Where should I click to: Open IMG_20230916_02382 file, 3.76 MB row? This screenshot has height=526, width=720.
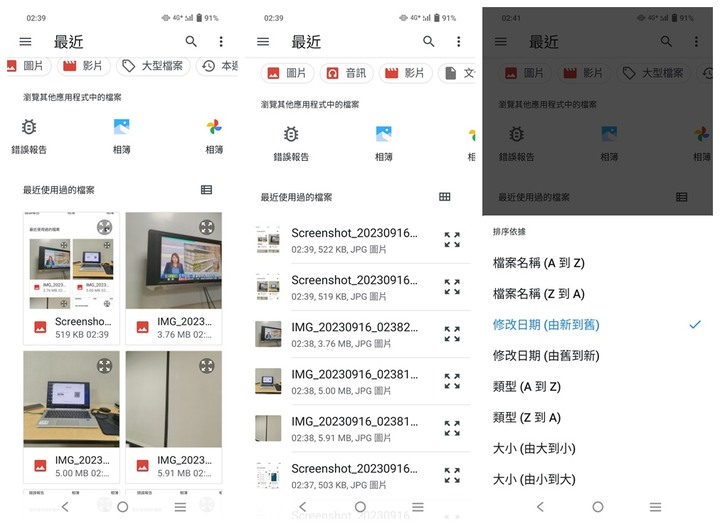pyautogui.click(x=363, y=334)
